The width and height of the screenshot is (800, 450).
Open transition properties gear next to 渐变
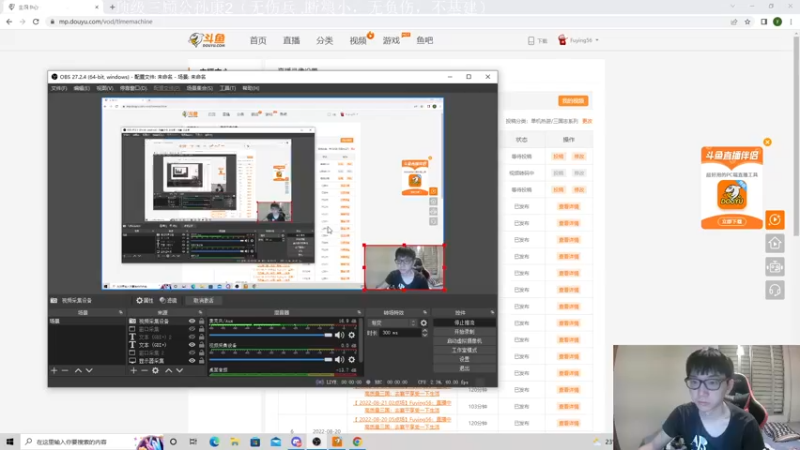click(x=423, y=323)
